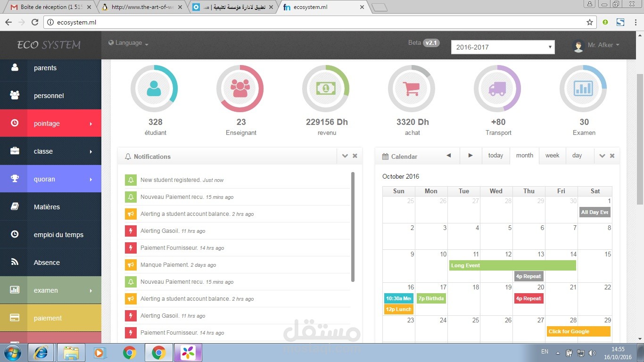Click the Absence feed icon

tap(15, 262)
